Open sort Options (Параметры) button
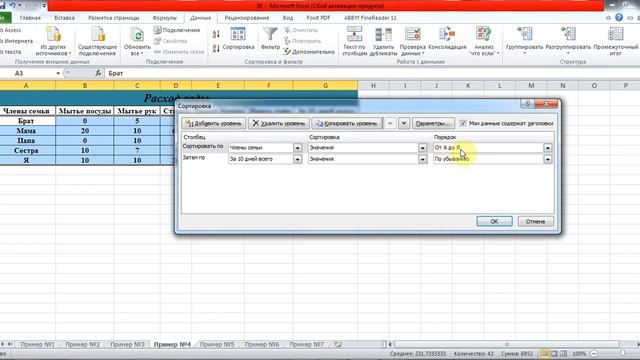Screen dimensions: 640x360 click(x=433, y=123)
